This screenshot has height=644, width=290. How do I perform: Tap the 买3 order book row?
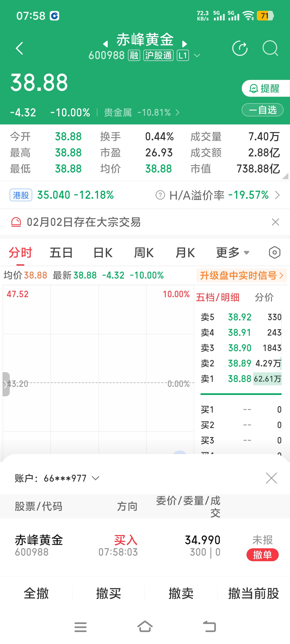pyautogui.click(x=241, y=440)
